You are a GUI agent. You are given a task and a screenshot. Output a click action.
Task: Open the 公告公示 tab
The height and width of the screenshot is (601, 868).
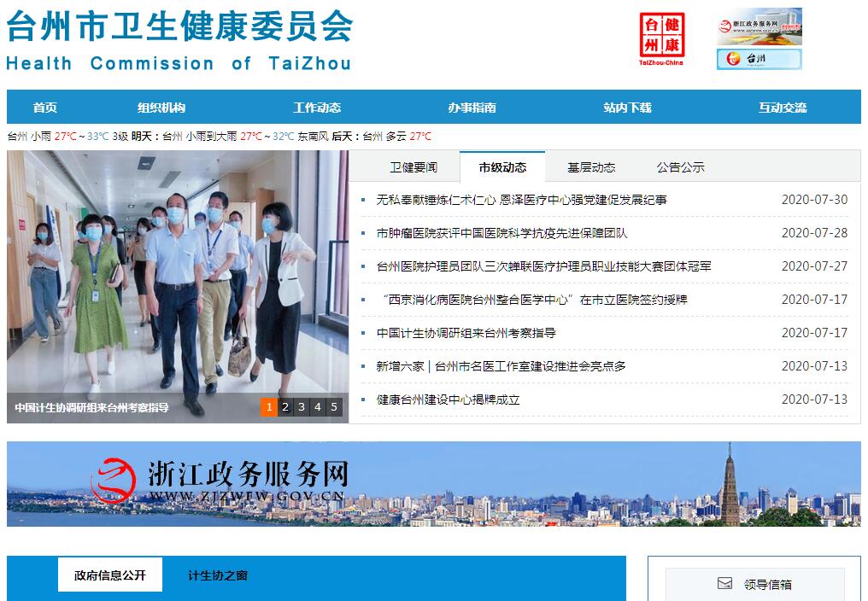coord(680,167)
